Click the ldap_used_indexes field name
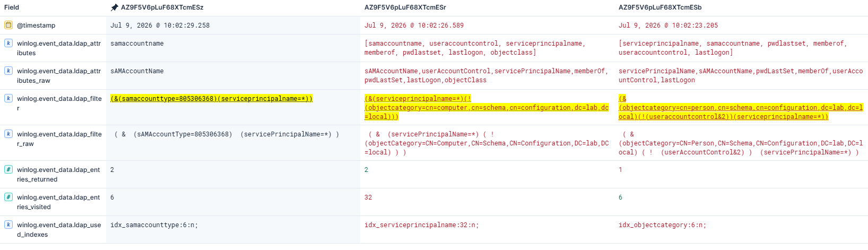Viewport: 868px width, 250px height. click(59, 230)
